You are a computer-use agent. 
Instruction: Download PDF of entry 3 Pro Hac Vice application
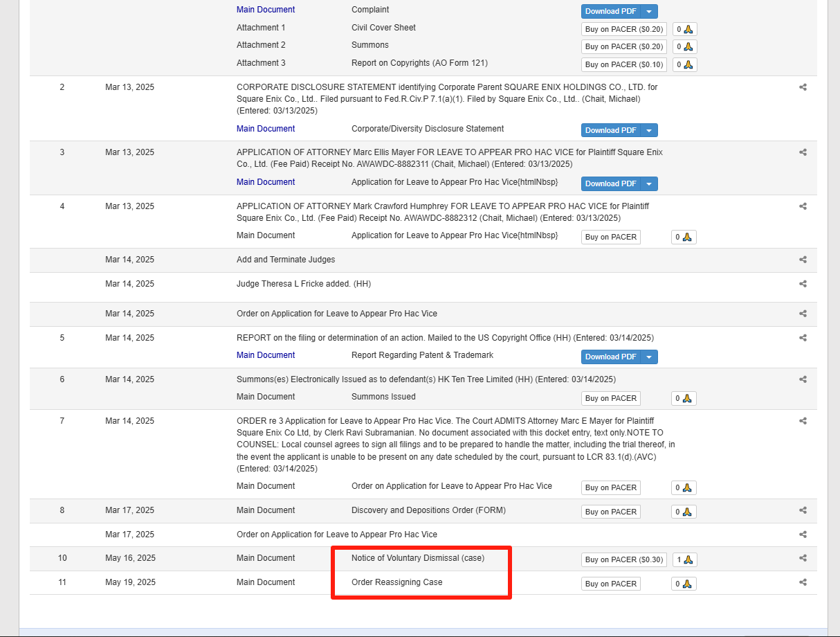[x=611, y=183]
